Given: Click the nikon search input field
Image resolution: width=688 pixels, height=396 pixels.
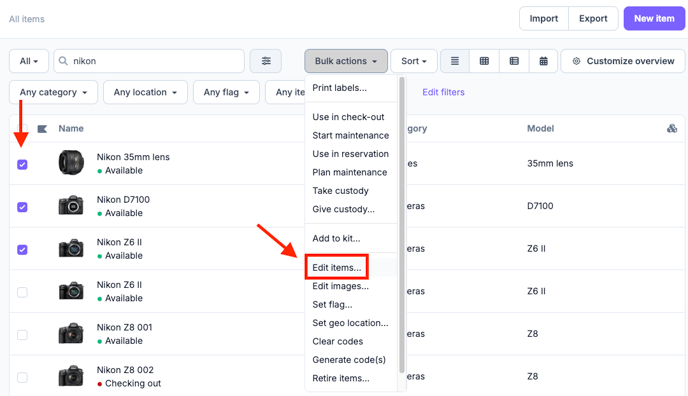Looking at the screenshot, I should [x=149, y=61].
